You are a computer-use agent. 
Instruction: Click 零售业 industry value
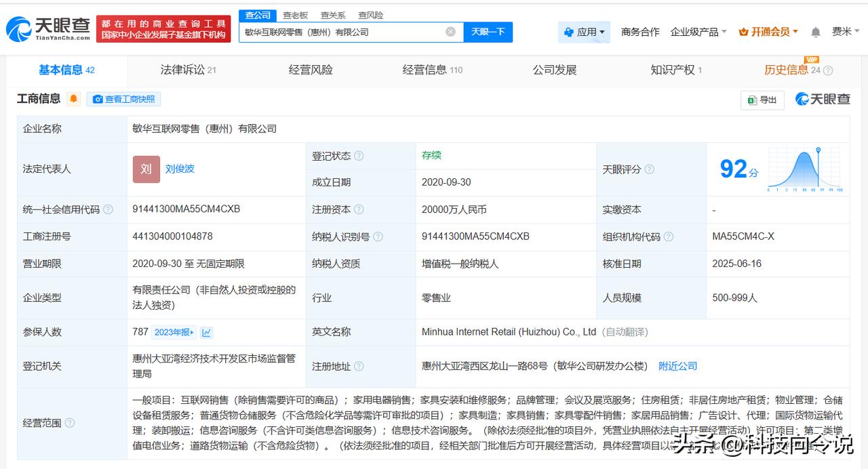[437, 298]
